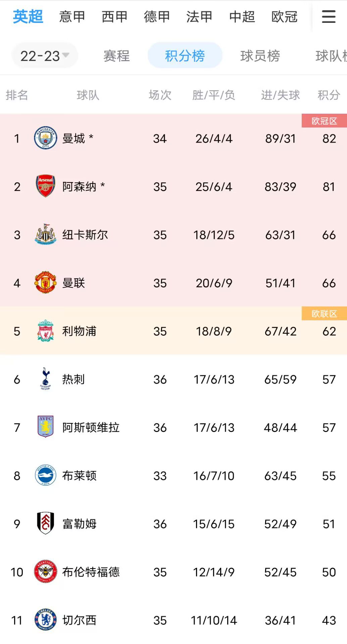Tap the Newcastle United crest
347x644 pixels.
[46, 234]
